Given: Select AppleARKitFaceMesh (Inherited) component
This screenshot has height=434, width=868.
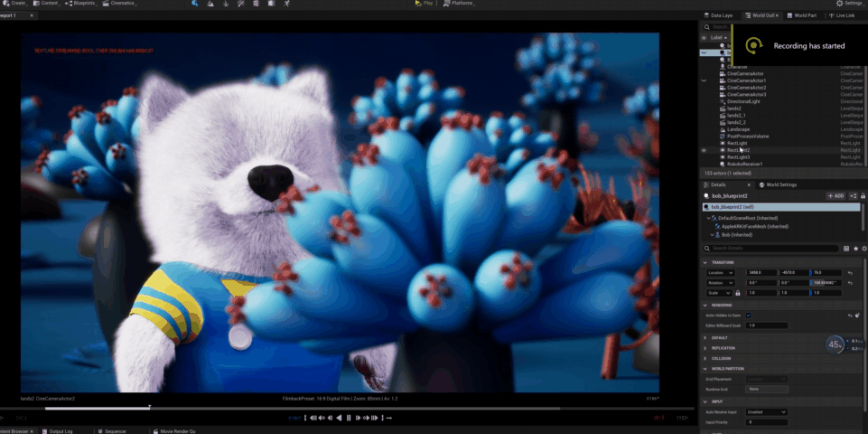Looking at the screenshot, I should [x=754, y=227].
